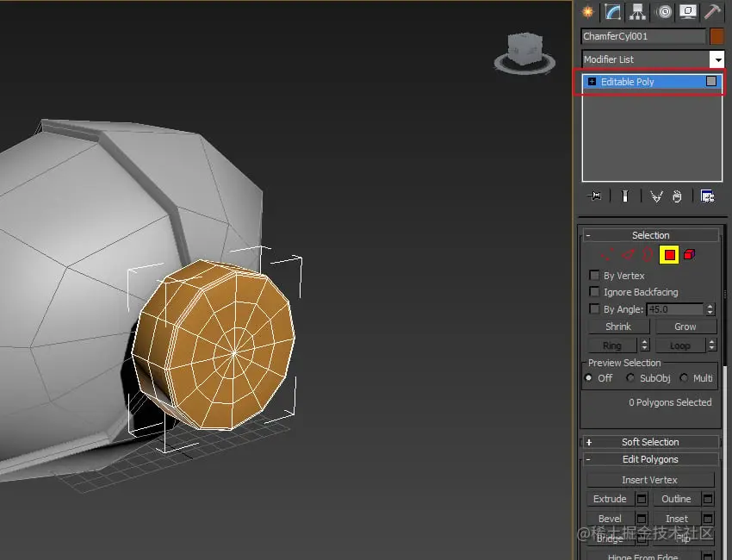The height and width of the screenshot is (560, 732).
Task: Click the Grow selection button
Action: pyautogui.click(x=685, y=327)
